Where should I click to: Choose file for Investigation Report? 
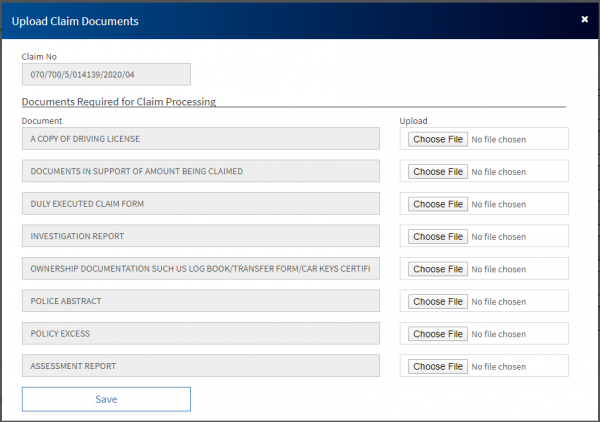[x=437, y=237]
